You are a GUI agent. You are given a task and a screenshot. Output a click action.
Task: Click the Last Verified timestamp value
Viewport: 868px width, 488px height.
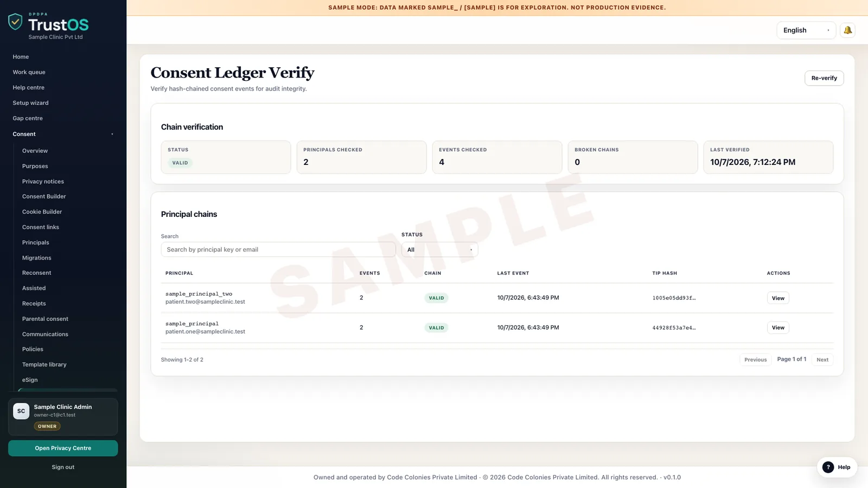point(752,162)
